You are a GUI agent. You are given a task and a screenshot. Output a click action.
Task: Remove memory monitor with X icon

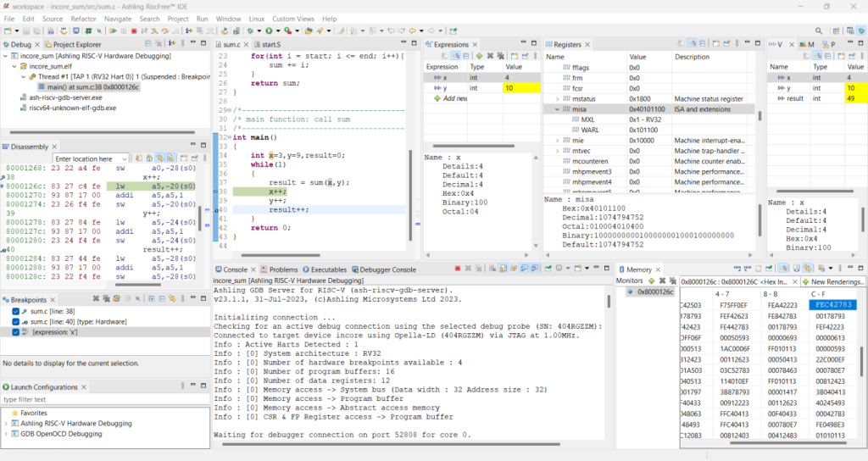pyautogui.click(x=662, y=281)
